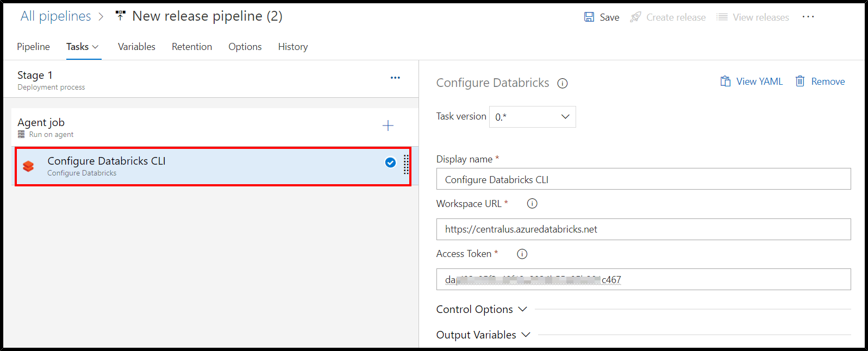Expand the Output Variables section

click(483, 335)
